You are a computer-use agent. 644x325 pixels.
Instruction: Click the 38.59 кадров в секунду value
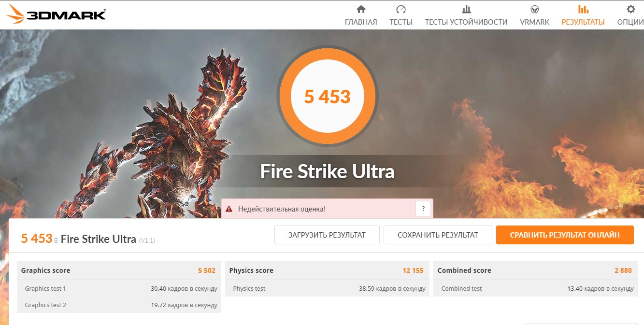click(392, 289)
